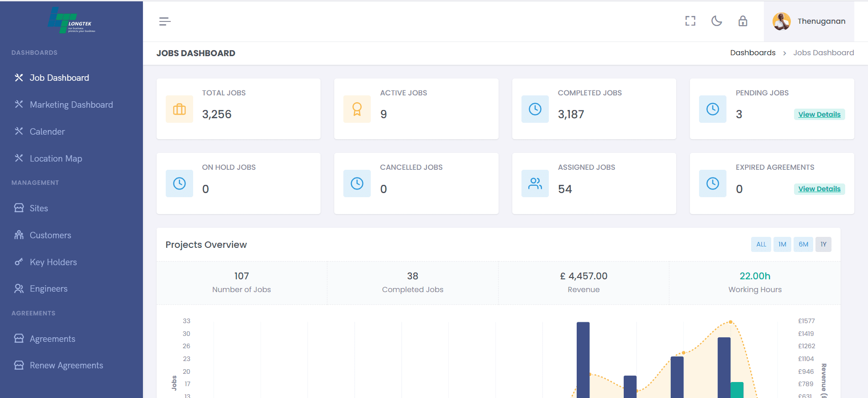This screenshot has height=398, width=868.
Task: Click Assigned Jobs value 54
Action: tap(565, 189)
